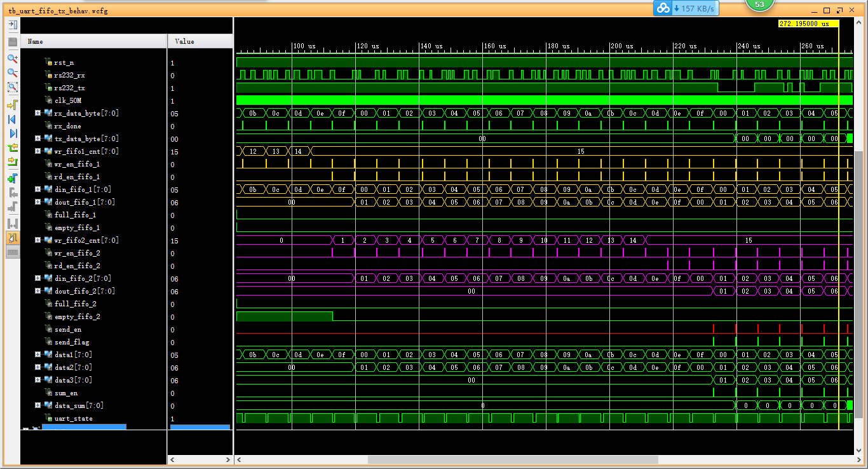Screen dimensions: 868x469
Task: Click the bottom gray icon in the sidebar
Action: coord(12,252)
